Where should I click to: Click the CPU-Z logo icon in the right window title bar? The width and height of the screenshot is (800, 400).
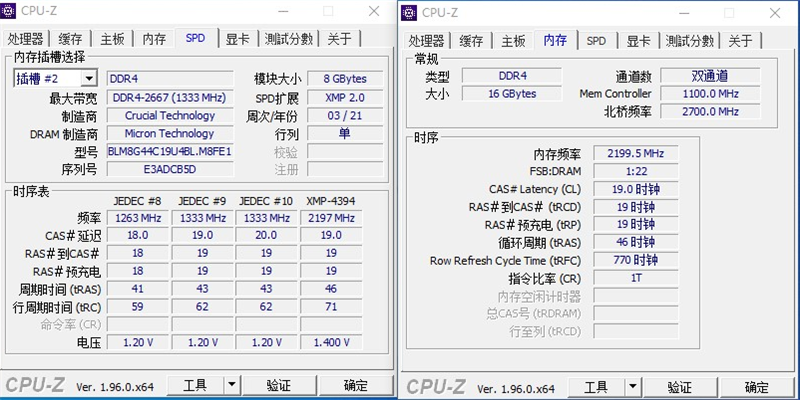[411, 12]
